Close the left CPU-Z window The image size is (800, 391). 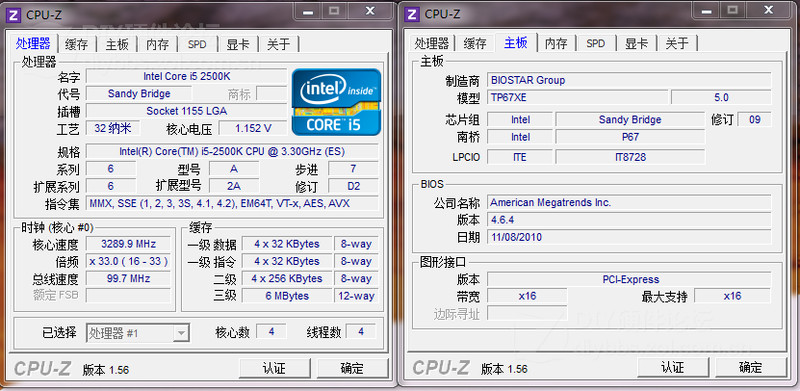point(369,10)
